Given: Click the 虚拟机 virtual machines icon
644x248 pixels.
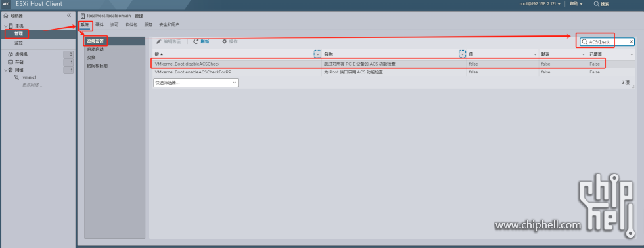Looking at the screenshot, I should [x=11, y=54].
